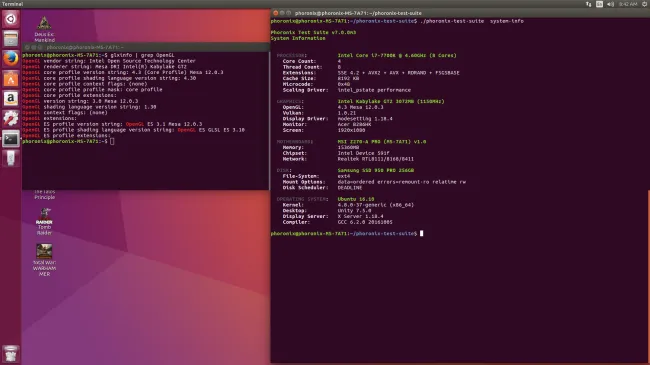Click the 'core profile version string: 4.3' line
This screenshot has height=365, width=650.
click(x=123, y=73)
